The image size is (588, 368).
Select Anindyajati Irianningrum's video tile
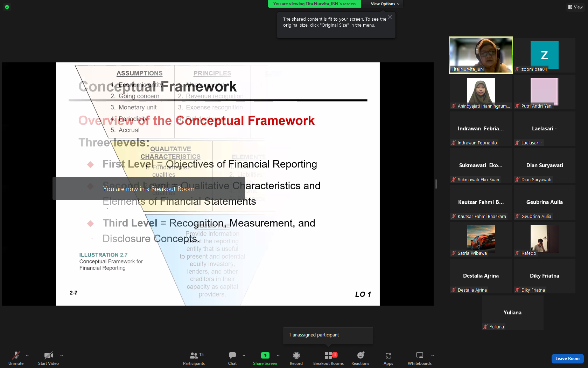(x=481, y=92)
